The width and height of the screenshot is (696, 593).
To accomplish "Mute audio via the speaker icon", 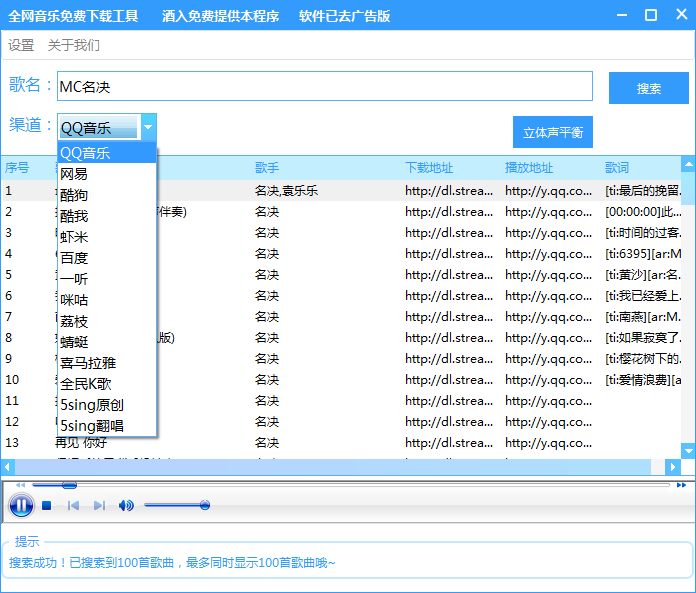I will click(126, 506).
